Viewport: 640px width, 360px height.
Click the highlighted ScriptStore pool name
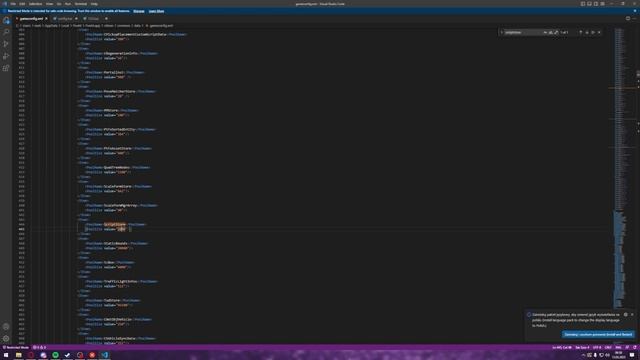pos(115,224)
